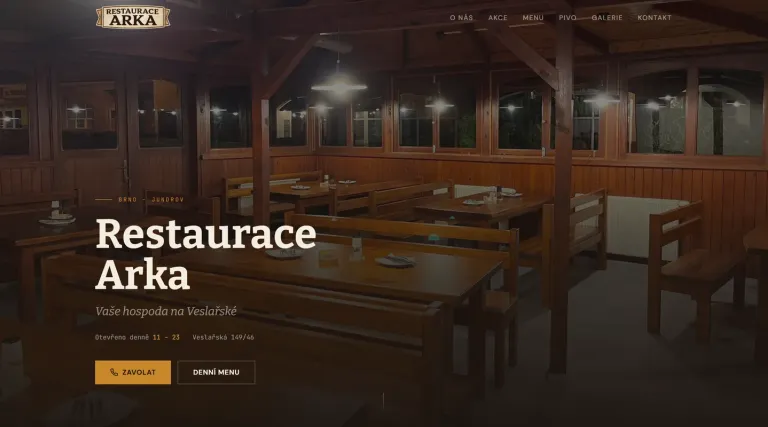Open the Galerie page link
This screenshot has width=768, height=427.
pos(607,18)
